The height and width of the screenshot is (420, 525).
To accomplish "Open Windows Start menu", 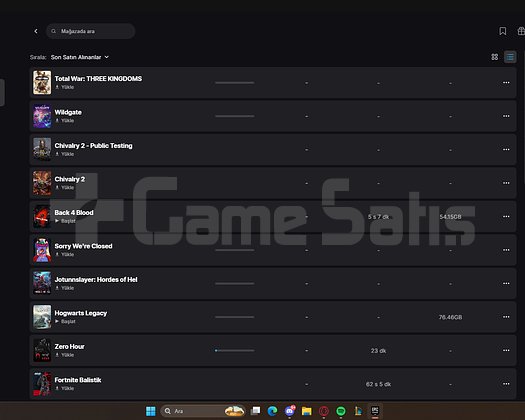I will 151,411.
